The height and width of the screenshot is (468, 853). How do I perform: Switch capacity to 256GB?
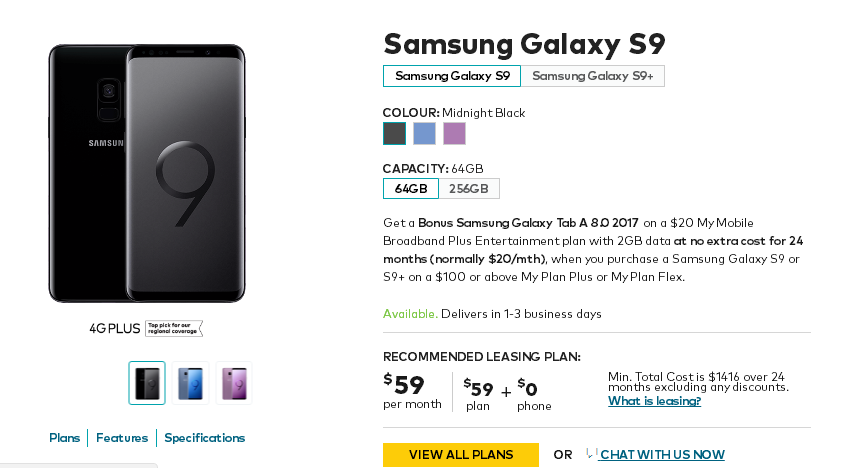tap(469, 189)
